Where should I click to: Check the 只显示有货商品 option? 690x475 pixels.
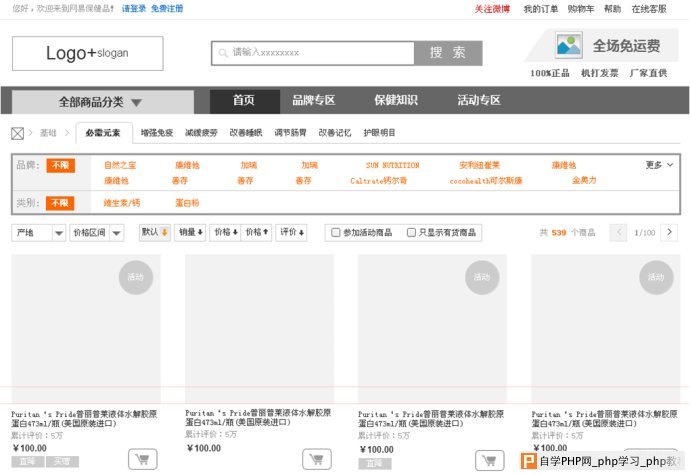click(411, 232)
